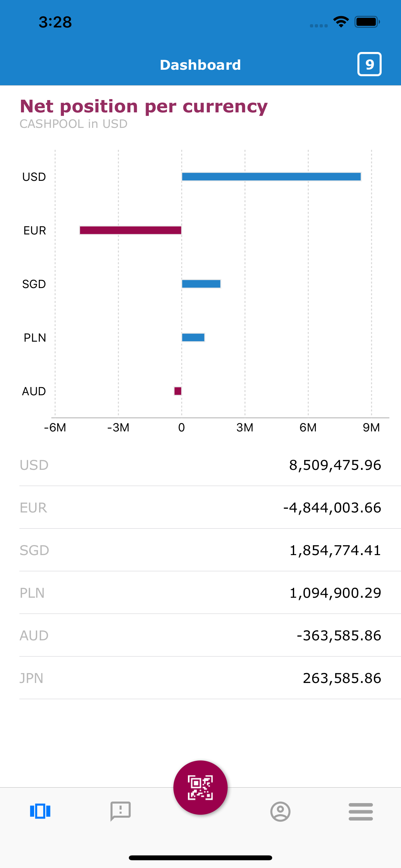Viewport: 401px width, 868px height.
Task: Select the PLN row in the list
Action: click(200, 593)
